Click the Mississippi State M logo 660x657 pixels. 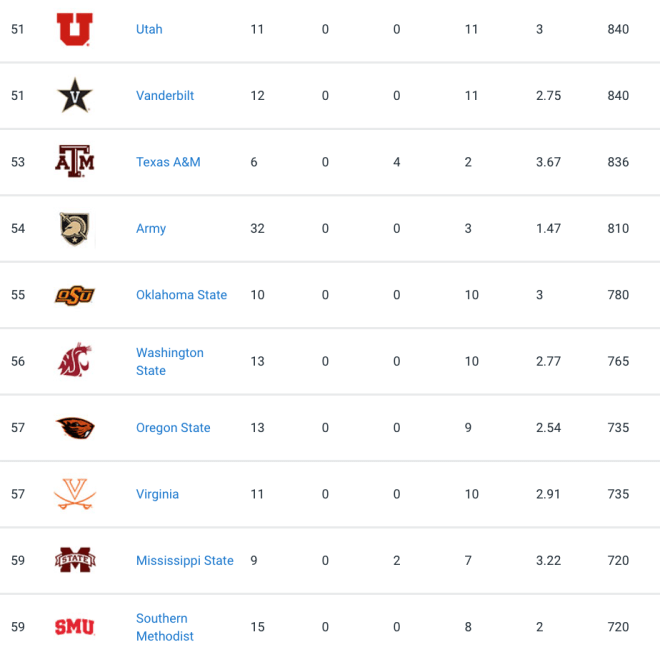pos(75,560)
